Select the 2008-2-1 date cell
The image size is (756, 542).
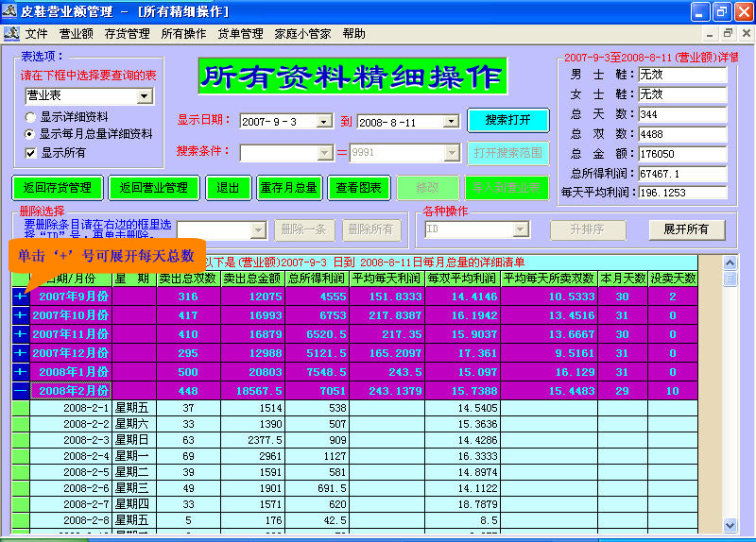coord(71,408)
